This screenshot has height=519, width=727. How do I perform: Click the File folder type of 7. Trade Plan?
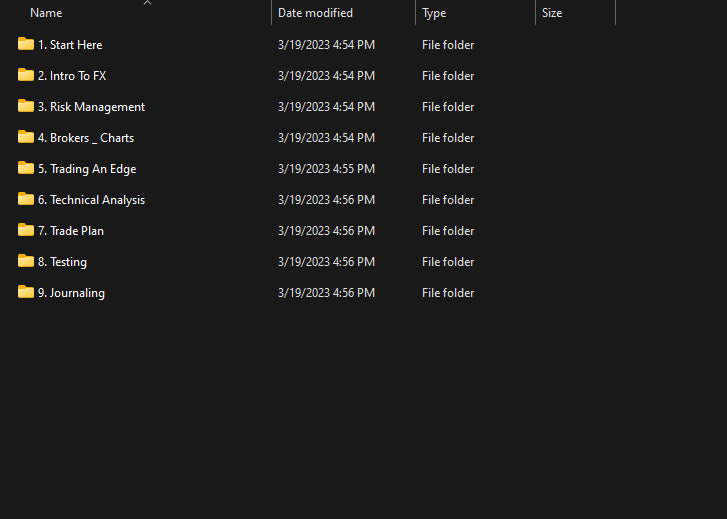(448, 231)
